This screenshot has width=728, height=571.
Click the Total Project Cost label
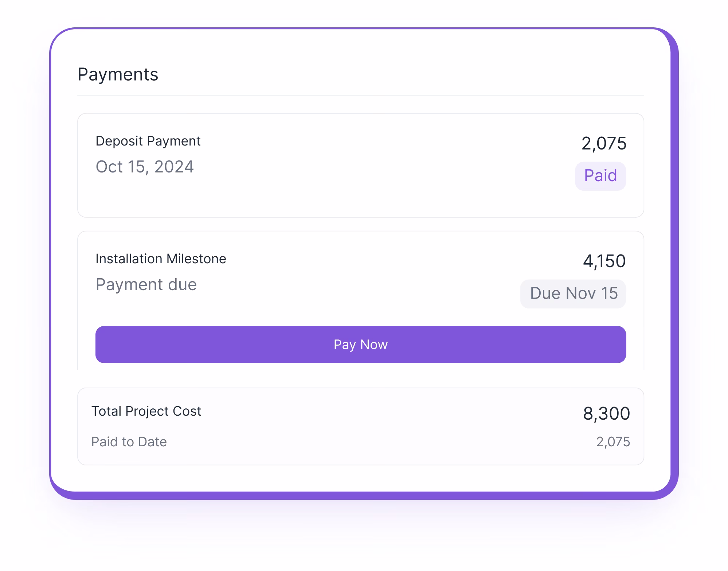[146, 411]
